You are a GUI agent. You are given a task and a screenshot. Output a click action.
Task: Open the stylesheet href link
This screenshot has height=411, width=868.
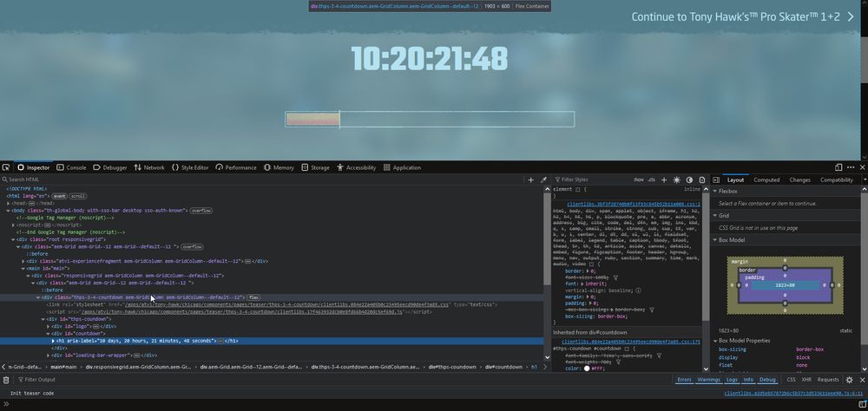coord(286,305)
